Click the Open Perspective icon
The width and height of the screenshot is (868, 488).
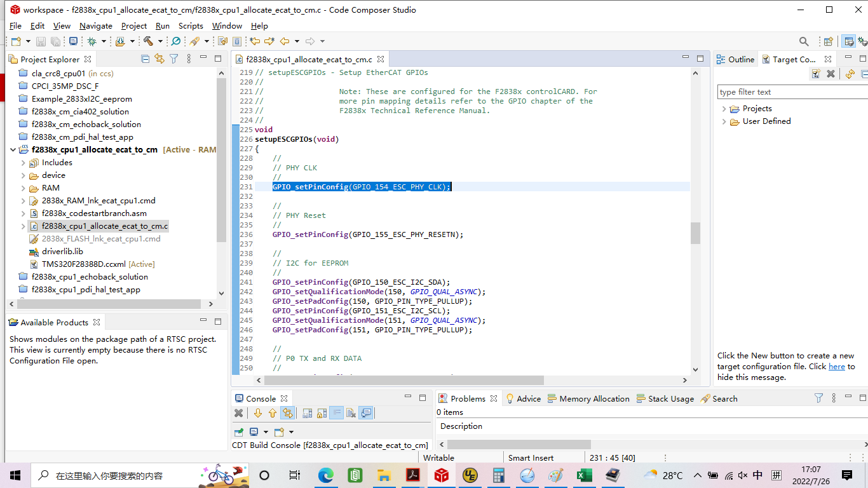829,41
